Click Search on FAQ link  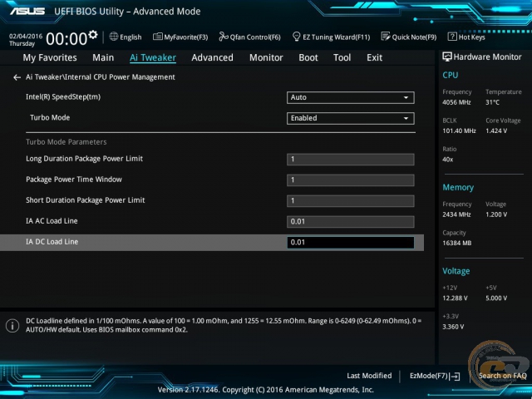[x=502, y=376]
